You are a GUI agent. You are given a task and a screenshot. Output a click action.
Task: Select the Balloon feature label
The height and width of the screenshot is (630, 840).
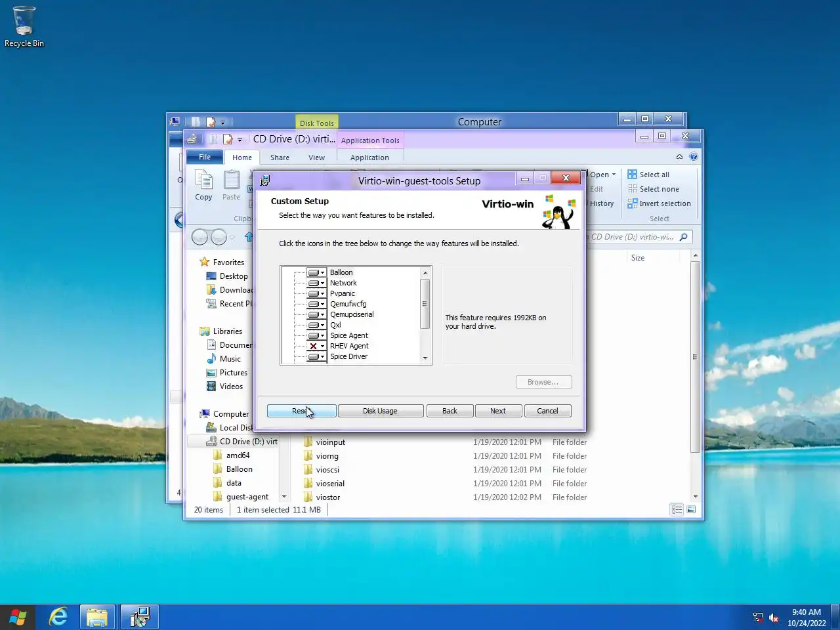pos(341,272)
